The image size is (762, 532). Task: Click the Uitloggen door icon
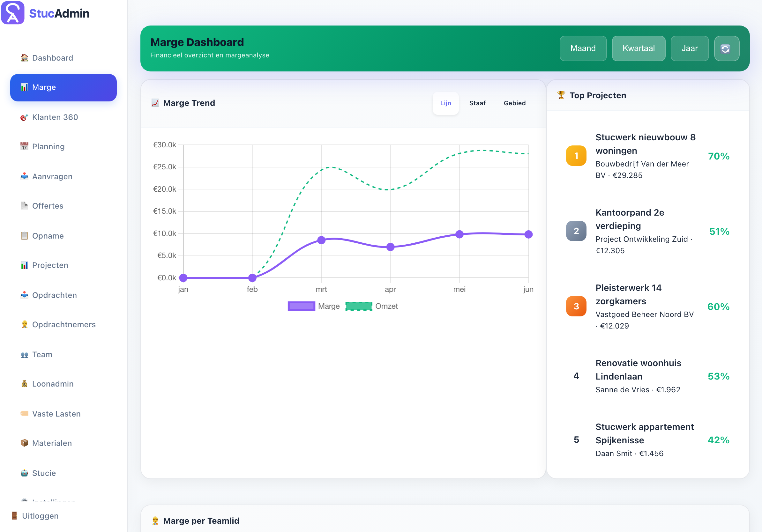tap(14, 515)
